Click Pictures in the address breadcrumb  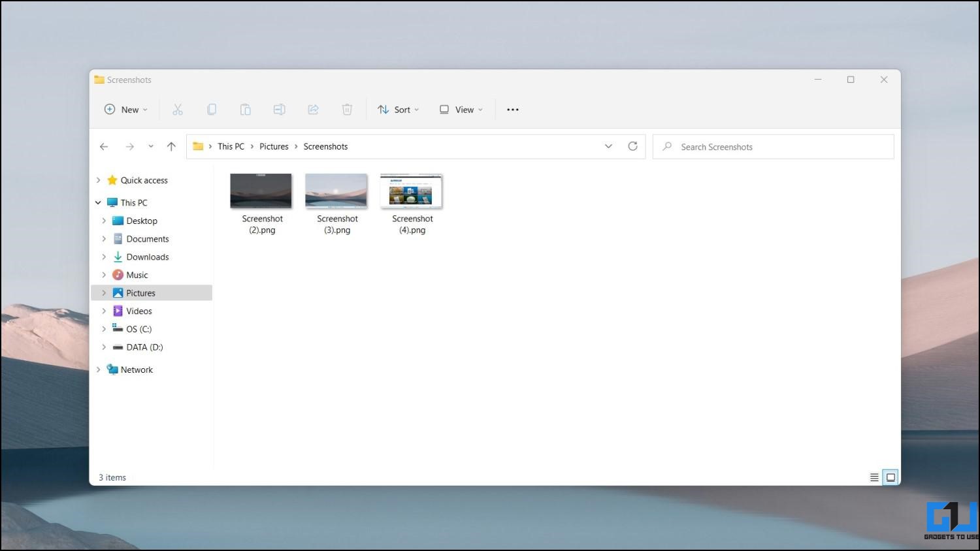pos(274,146)
